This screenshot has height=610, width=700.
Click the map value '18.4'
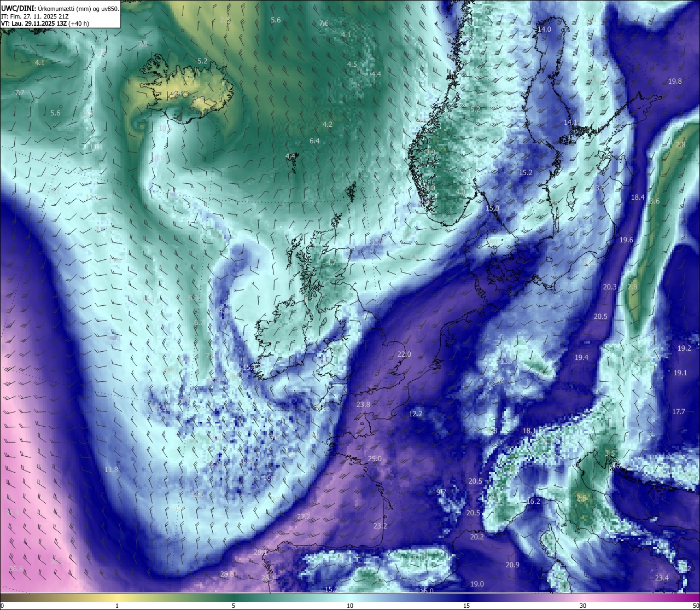638,197
